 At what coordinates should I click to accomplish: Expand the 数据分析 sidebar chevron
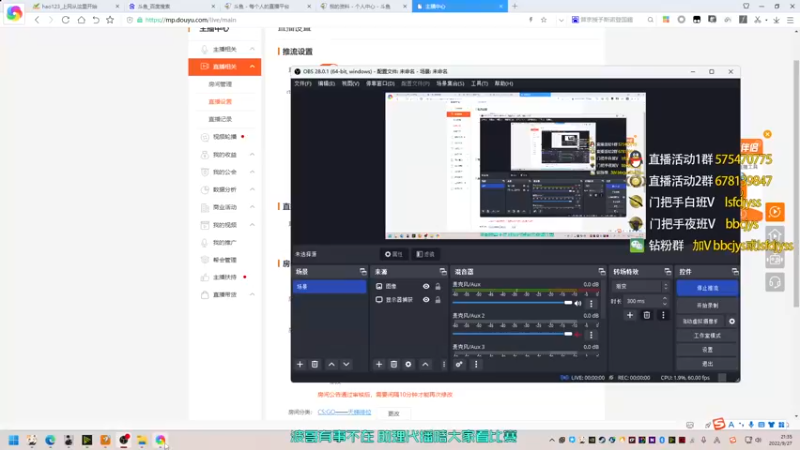252,189
